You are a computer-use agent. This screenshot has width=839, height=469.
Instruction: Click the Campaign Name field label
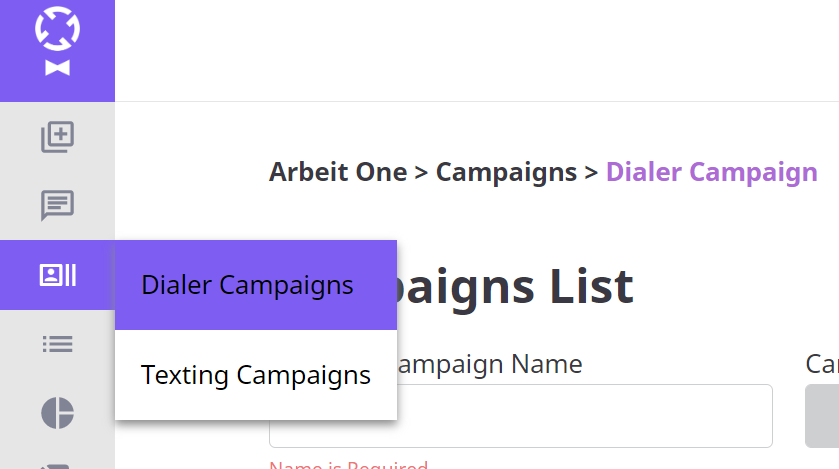pos(490,365)
